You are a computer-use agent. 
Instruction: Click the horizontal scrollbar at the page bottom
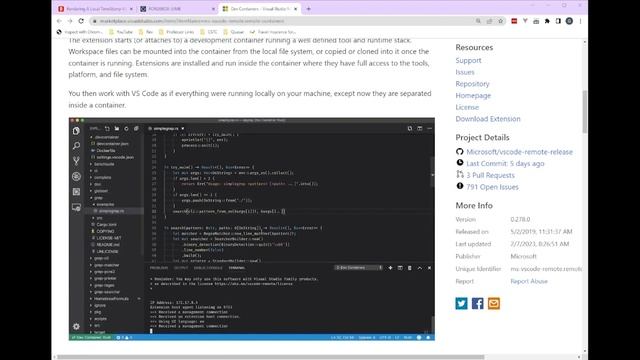[x=270, y=357]
